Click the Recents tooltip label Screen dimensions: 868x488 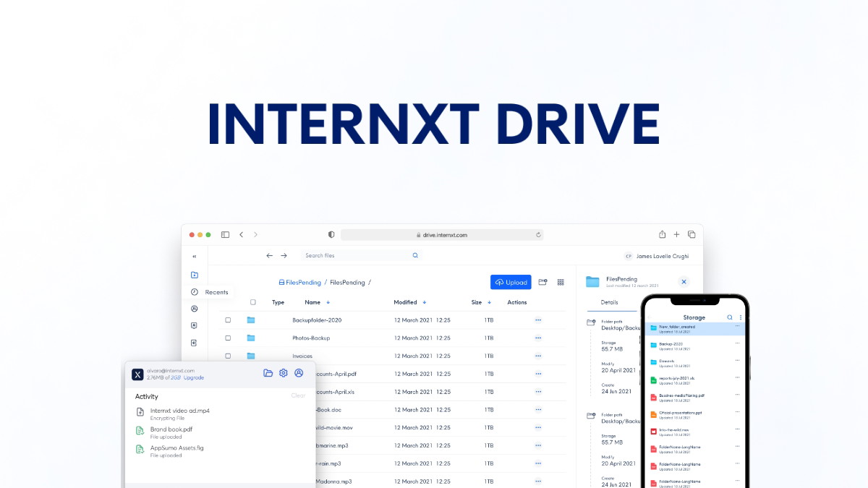tap(216, 292)
